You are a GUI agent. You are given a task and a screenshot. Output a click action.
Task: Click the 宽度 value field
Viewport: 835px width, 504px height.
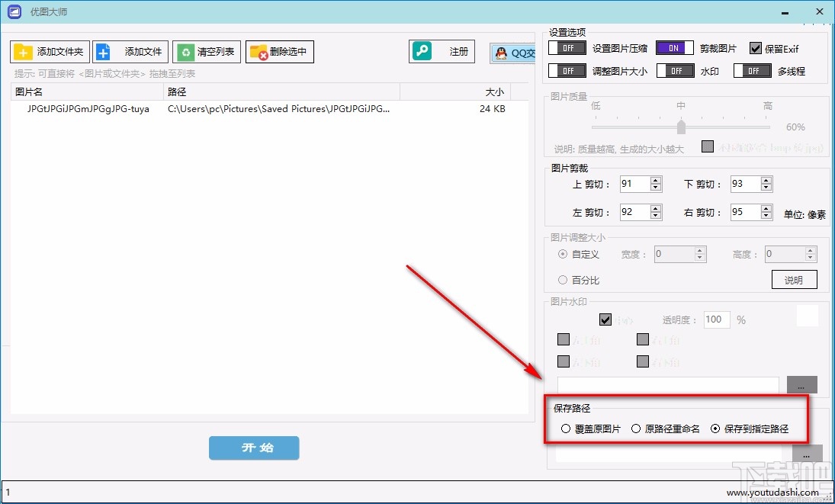(674, 254)
